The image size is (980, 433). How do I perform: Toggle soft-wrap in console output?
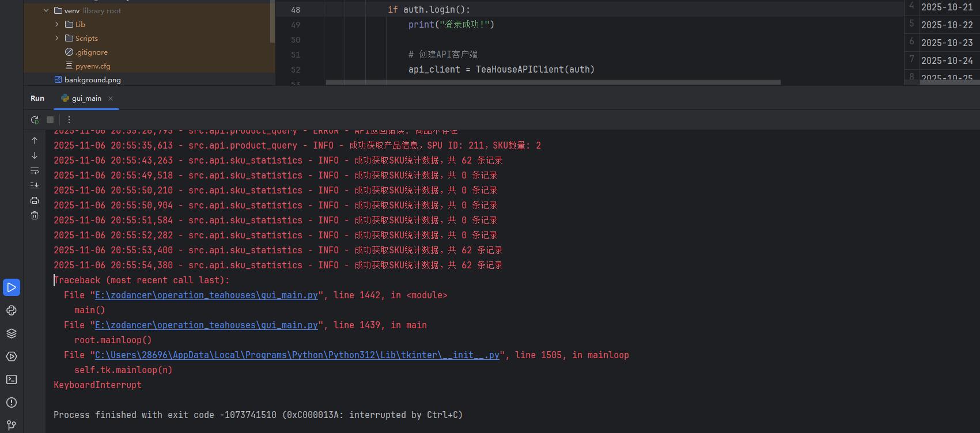(35, 170)
